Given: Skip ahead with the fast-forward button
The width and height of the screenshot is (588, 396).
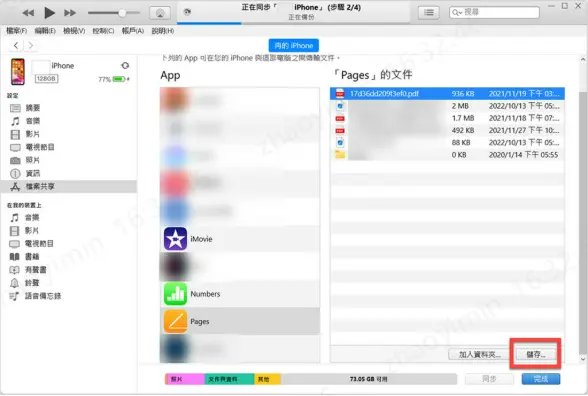Looking at the screenshot, I should [x=70, y=13].
